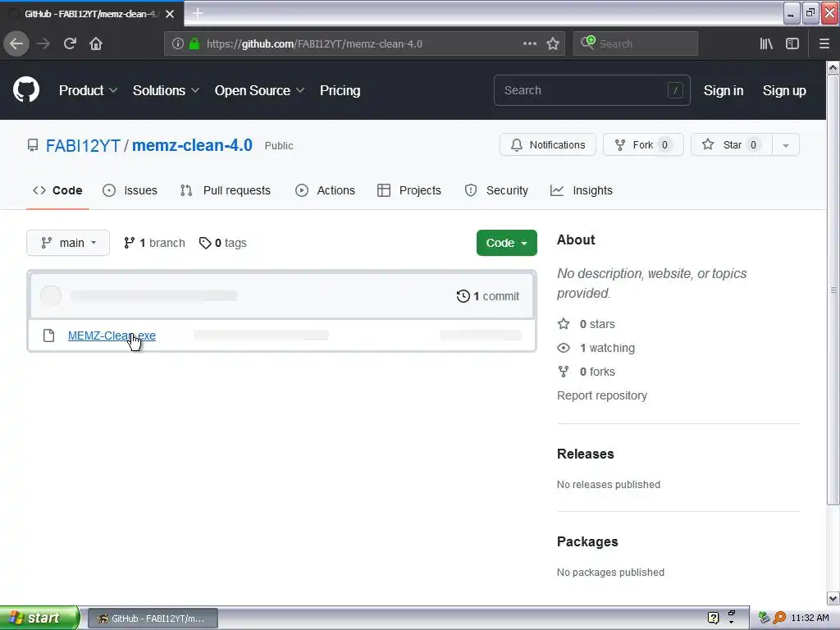Switch to the Insights tab
This screenshot has width=840, height=630.
click(x=582, y=190)
